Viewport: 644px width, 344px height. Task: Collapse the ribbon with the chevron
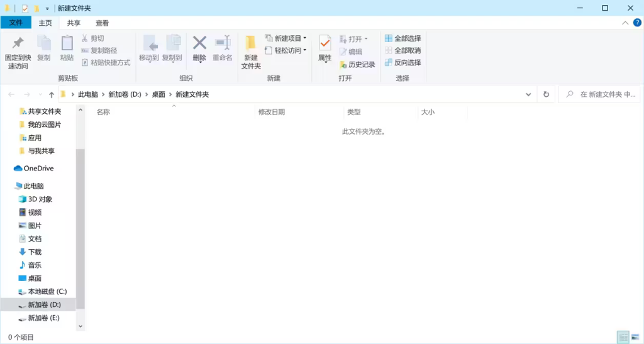625,23
